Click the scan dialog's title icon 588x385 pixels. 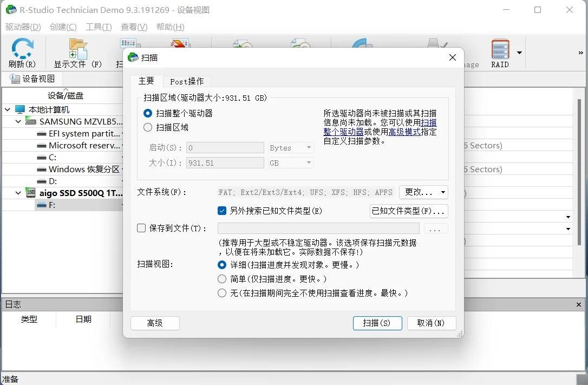(133, 57)
